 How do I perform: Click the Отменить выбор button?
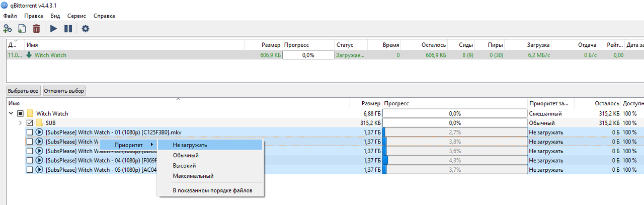[x=64, y=91]
